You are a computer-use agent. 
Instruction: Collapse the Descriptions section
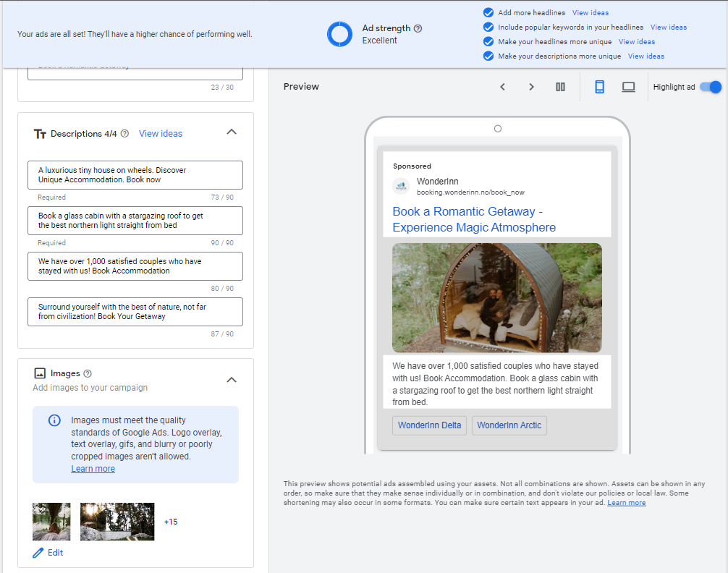click(232, 132)
